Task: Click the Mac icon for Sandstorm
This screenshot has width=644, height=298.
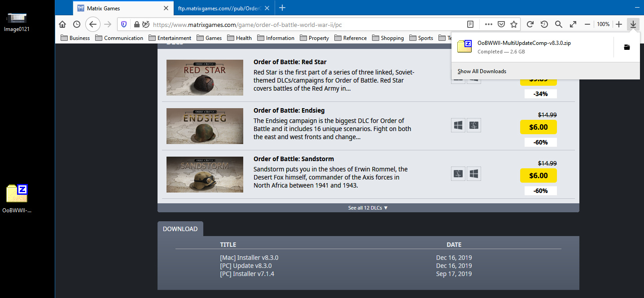Action: (x=458, y=174)
